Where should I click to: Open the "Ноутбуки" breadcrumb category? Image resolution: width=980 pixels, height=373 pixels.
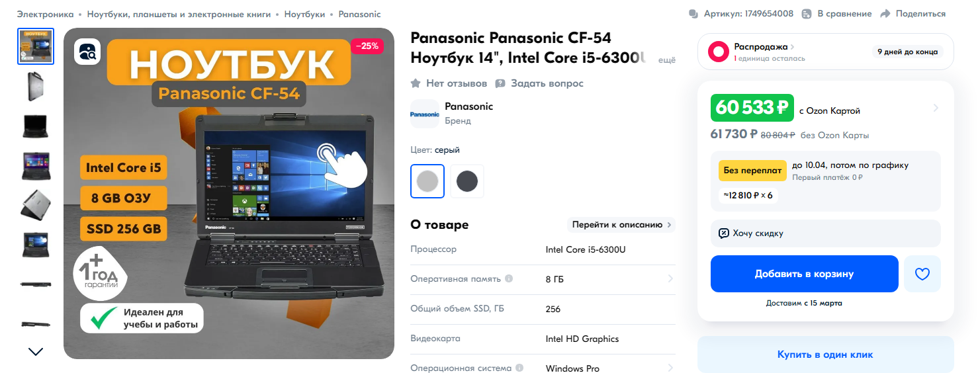point(304,14)
